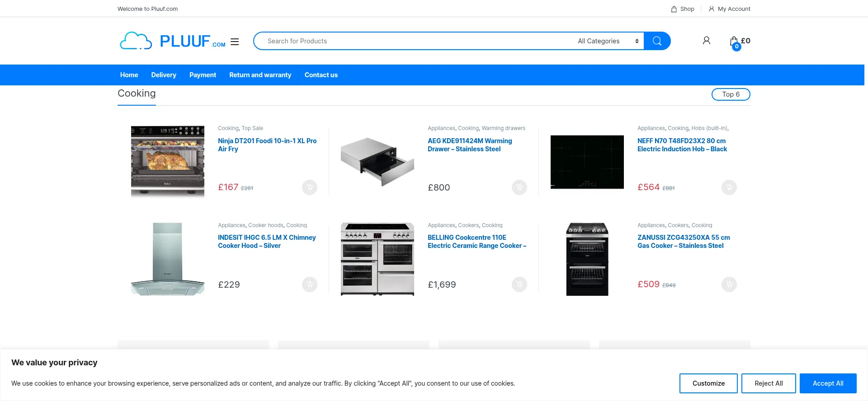Click the Top 6 pill button
The image size is (868, 401).
coord(731,94)
